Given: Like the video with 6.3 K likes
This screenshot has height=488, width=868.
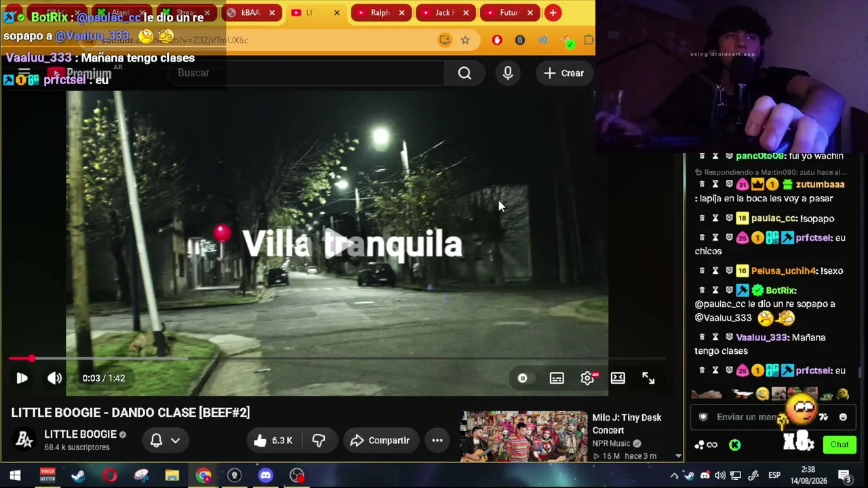Looking at the screenshot, I should coord(273,441).
